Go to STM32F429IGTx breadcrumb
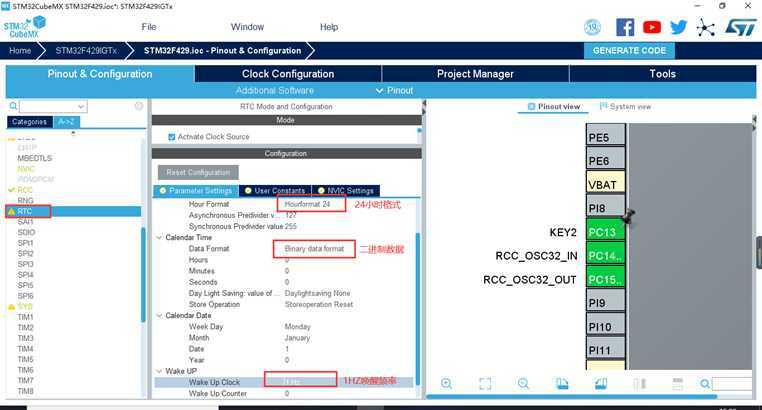This screenshot has width=762, height=410. (x=86, y=51)
